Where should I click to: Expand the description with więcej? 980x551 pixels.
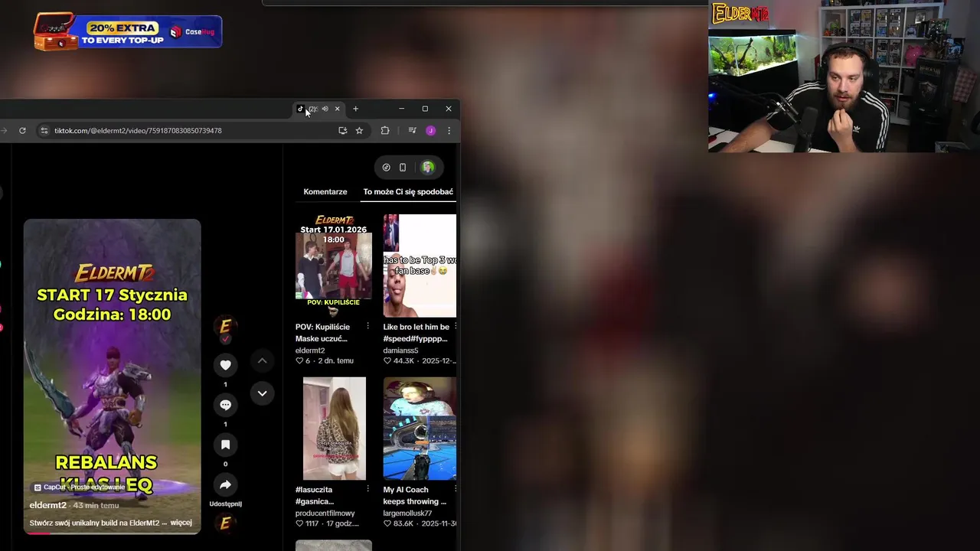click(x=181, y=523)
